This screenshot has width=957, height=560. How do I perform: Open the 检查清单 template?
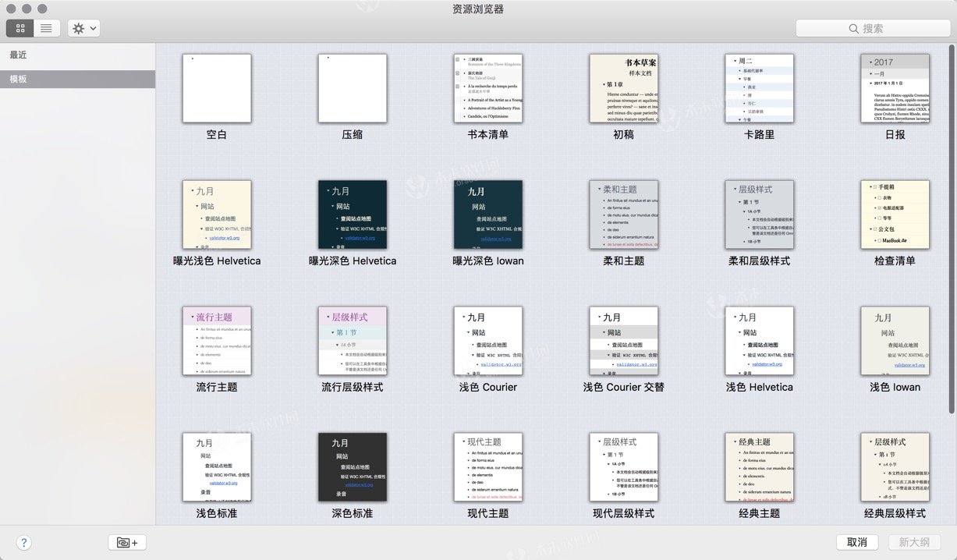895,214
